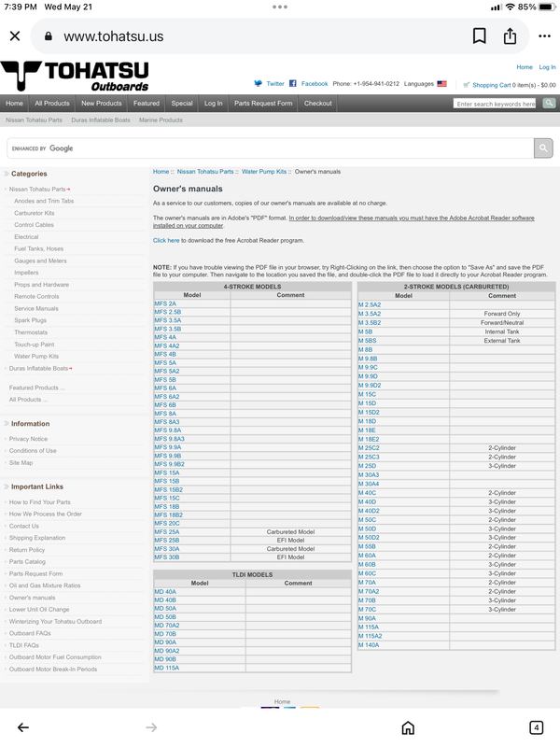Image resolution: width=560 pixels, height=747 pixels.
Task: Select the US flag language icon
Action: click(441, 84)
